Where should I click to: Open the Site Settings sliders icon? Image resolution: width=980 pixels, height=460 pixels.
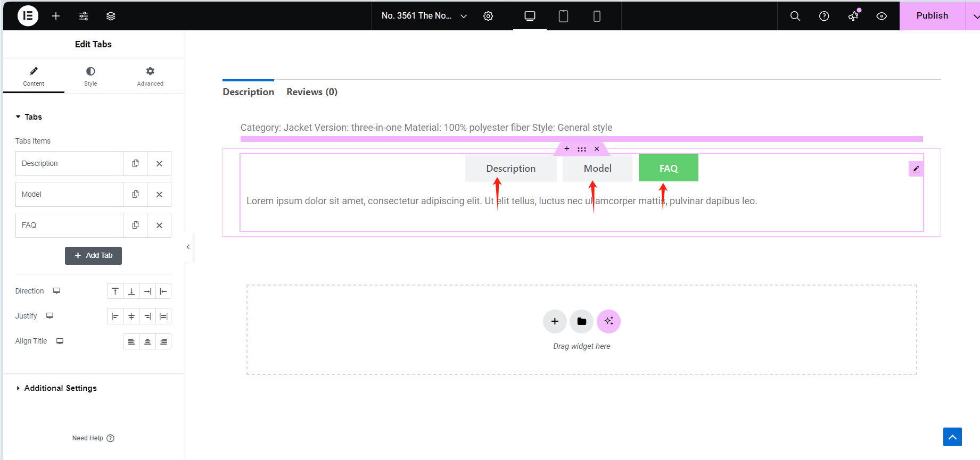[84, 16]
